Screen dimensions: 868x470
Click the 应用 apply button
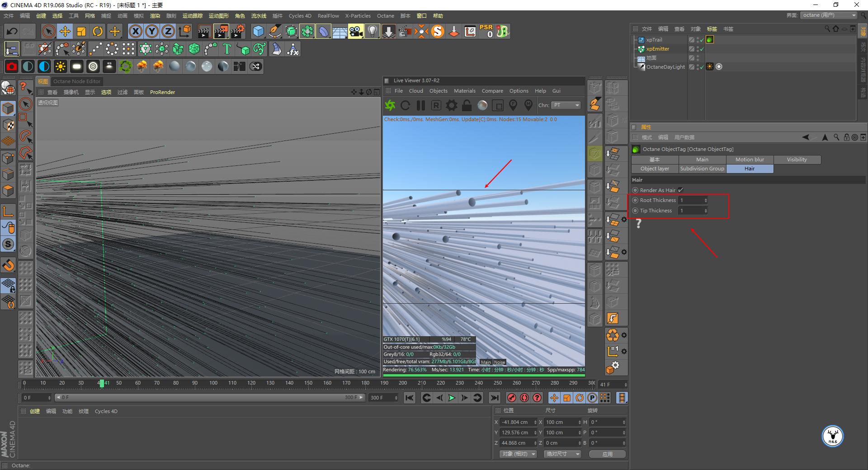[607, 454]
